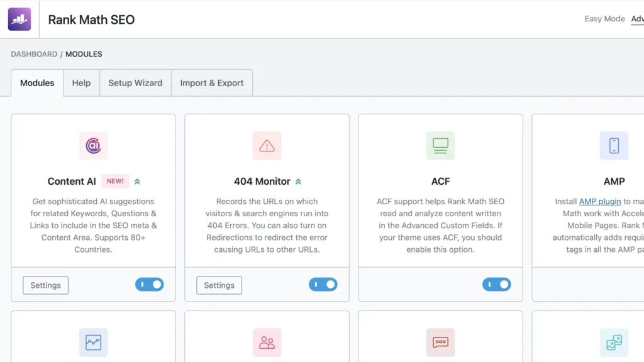The height and width of the screenshot is (362, 644).
Task: Click the ACF monitor icon
Action: coord(440,146)
